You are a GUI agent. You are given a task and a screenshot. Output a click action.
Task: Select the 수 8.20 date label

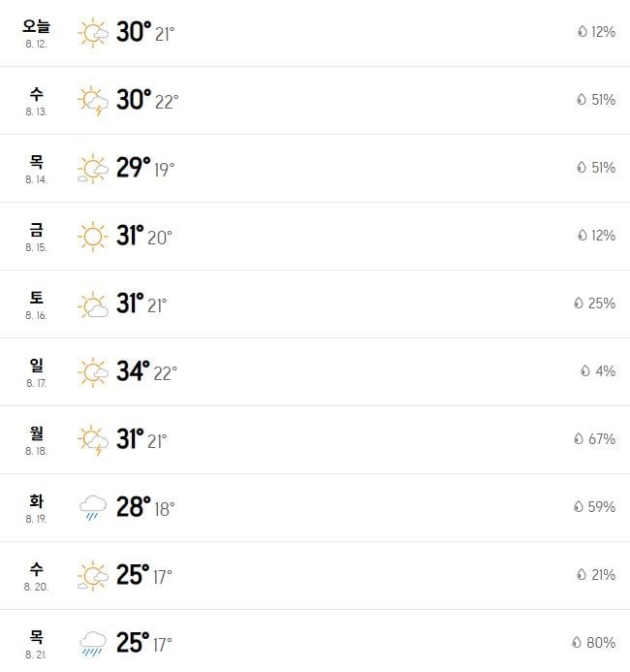[x=36, y=576]
